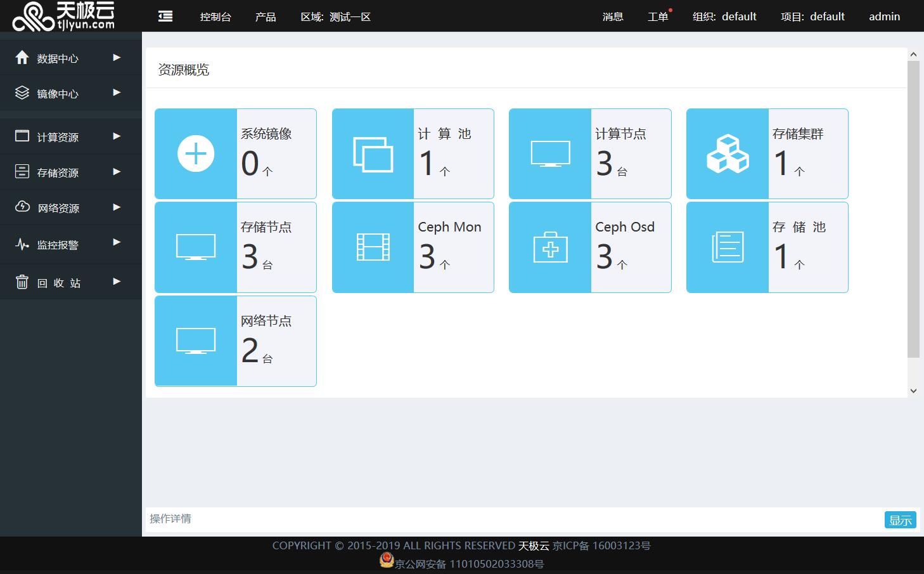Click the overlapping windows icon for 计算池
The height and width of the screenshot is (574, 924).
tap(373, 154)
